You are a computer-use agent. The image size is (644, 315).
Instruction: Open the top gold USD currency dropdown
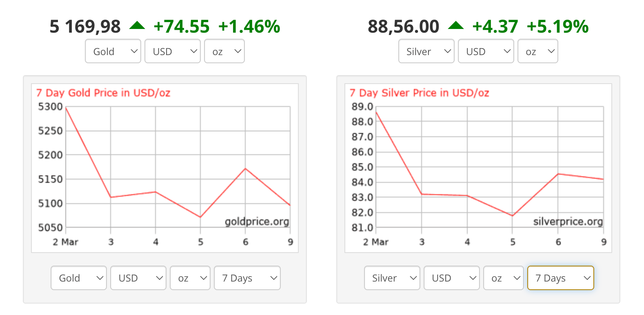173,51
